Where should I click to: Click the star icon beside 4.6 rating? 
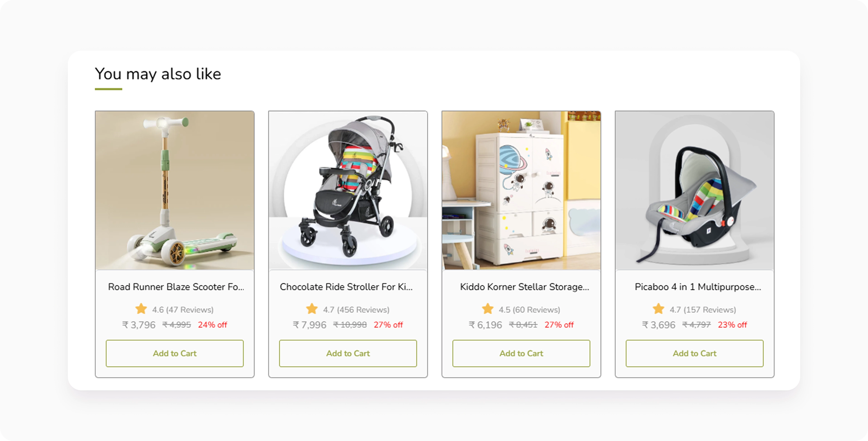click(x=141, y=309)
